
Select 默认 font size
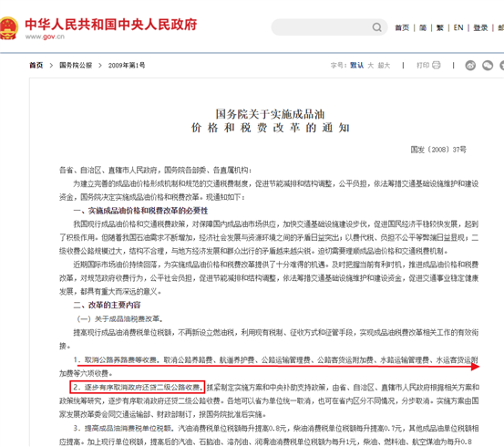coord(356,66)
